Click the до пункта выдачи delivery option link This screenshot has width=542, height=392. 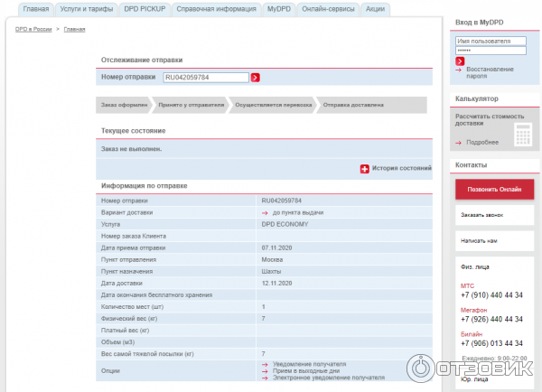tap(298, 212)
